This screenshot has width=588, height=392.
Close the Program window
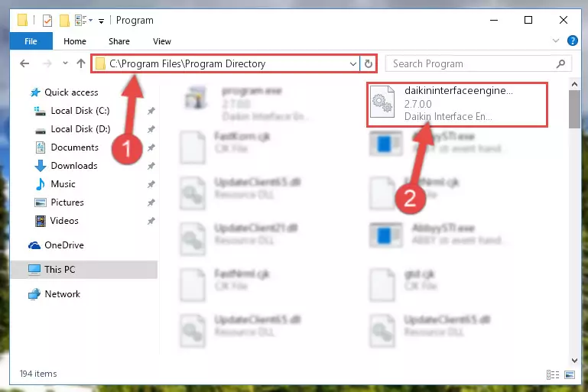tap(564, 20)
